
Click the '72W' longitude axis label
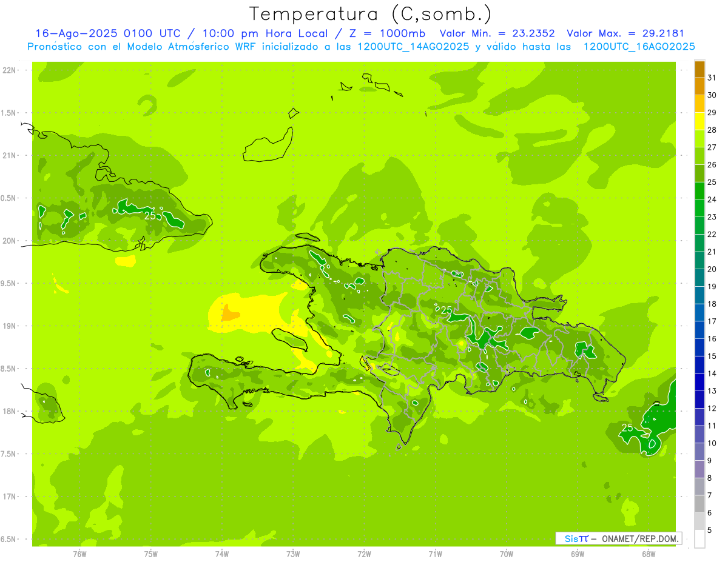coord(364,554)
